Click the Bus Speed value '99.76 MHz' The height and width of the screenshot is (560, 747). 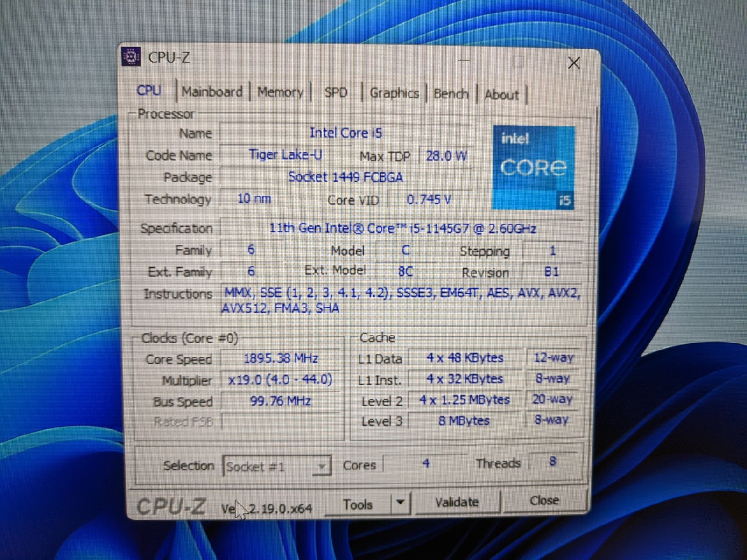pos(281,400)
